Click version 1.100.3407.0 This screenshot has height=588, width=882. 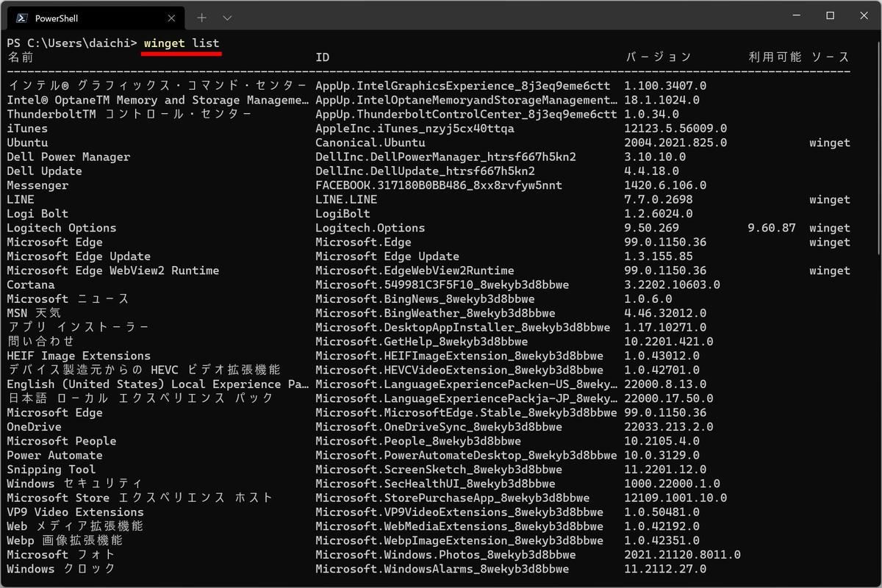pyautogui.click(x=666, y=86)
